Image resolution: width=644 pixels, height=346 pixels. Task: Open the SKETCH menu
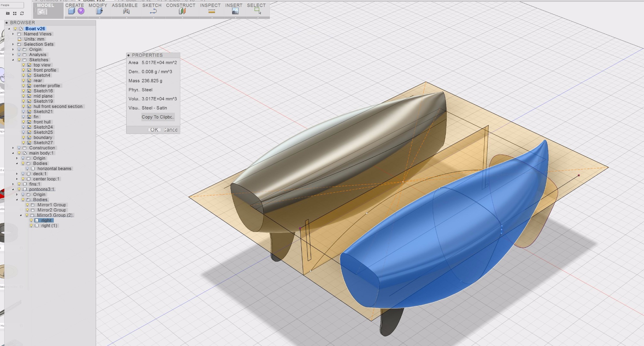pos(152,5)
